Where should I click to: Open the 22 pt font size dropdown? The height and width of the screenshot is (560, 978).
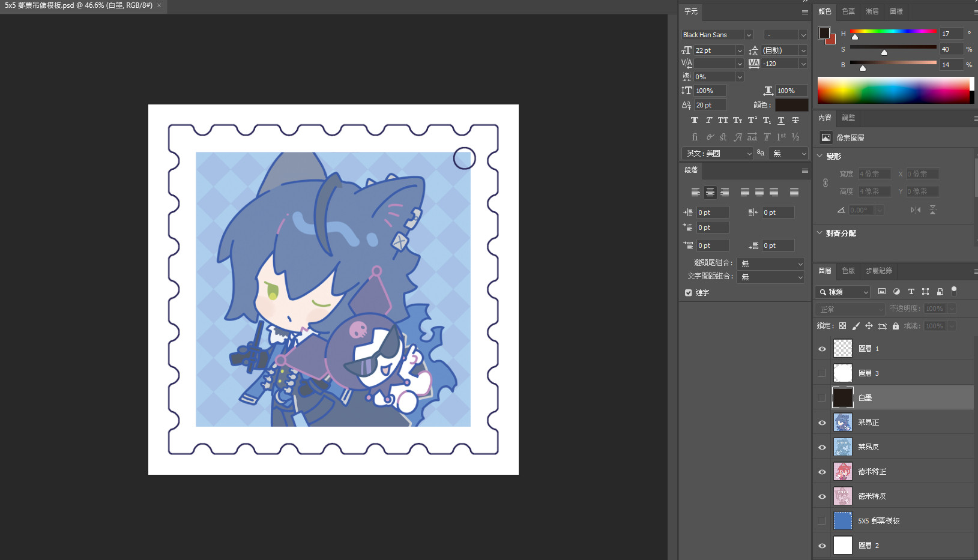click(x=740, y=50)
